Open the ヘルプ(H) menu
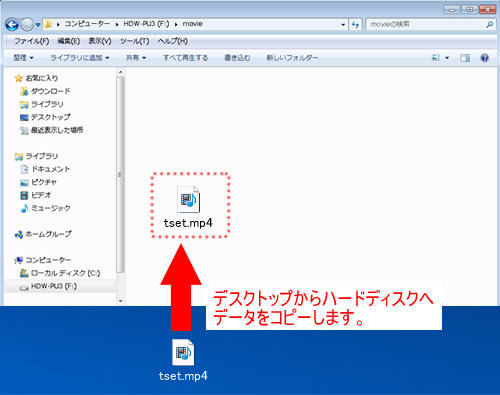500x395 pixels. tap(173, 41)
